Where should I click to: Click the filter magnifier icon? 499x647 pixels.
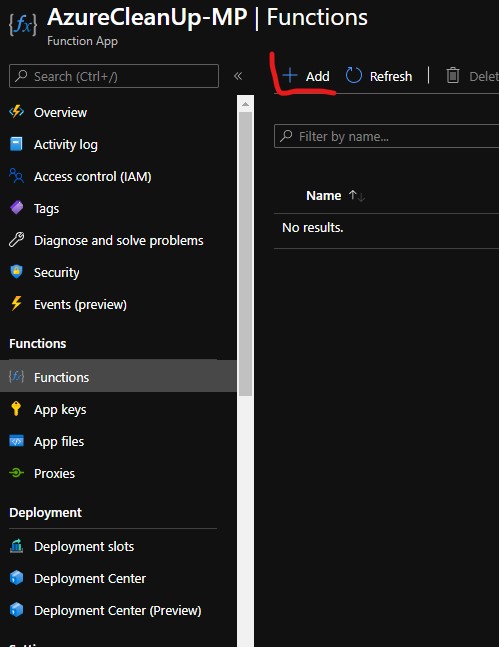tap(286, 136)
